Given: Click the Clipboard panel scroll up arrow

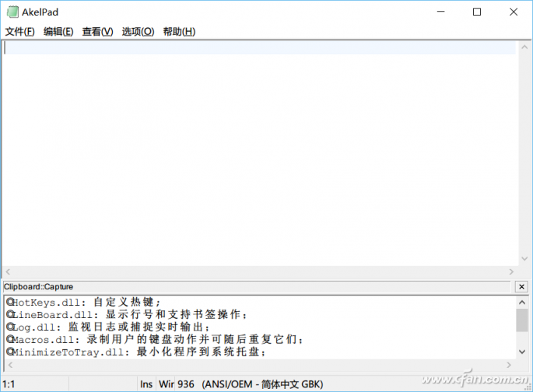Looking at the screenshot, I should (522, 302).
